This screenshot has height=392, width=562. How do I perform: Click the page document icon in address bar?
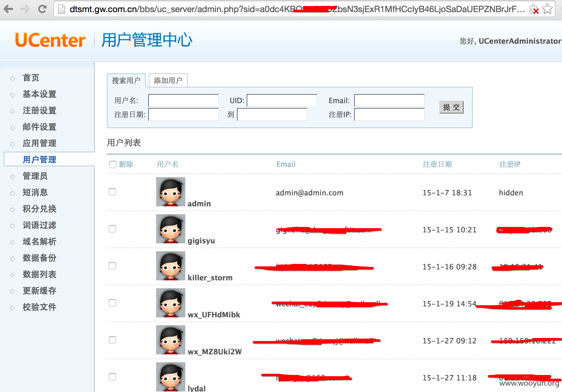pyautogui.click(x=62, y=9)
